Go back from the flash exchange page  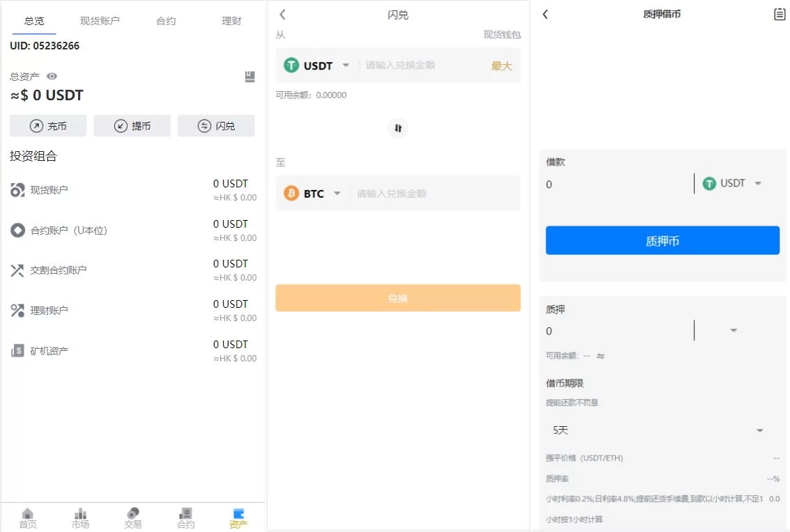[282, 14]
